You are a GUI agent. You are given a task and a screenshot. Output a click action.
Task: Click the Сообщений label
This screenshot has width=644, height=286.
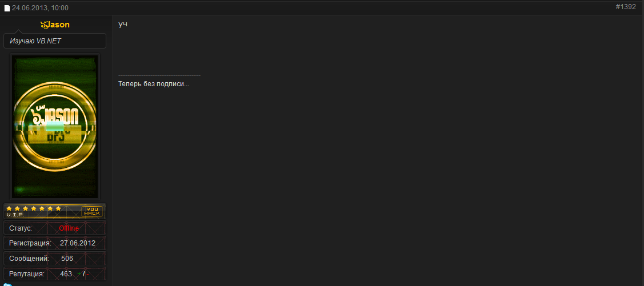pyautogui.click(x=29, y=259)
